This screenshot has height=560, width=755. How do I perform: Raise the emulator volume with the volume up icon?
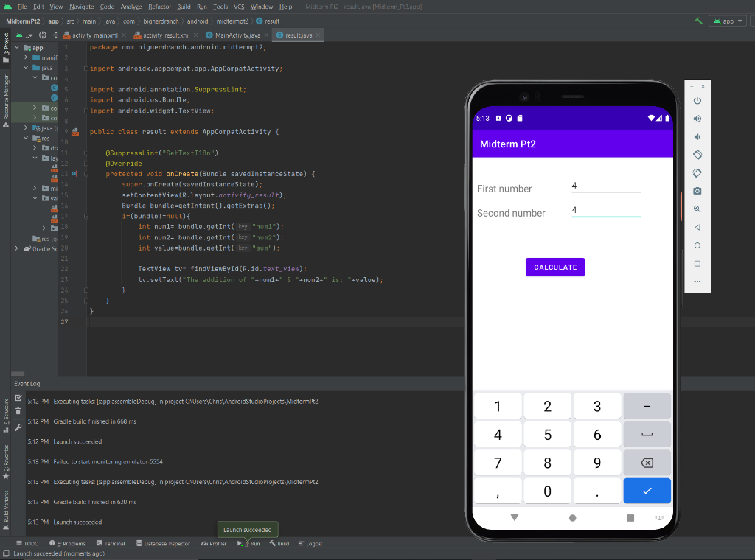(x=697, y=119)
